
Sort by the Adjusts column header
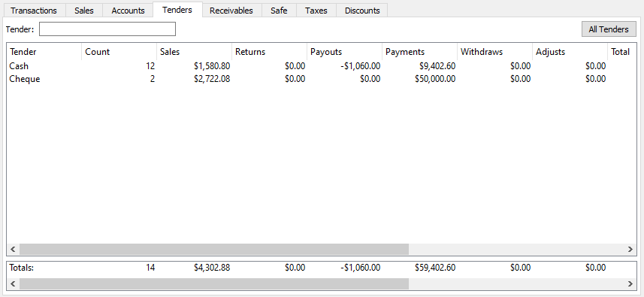[x=570, y=52]
